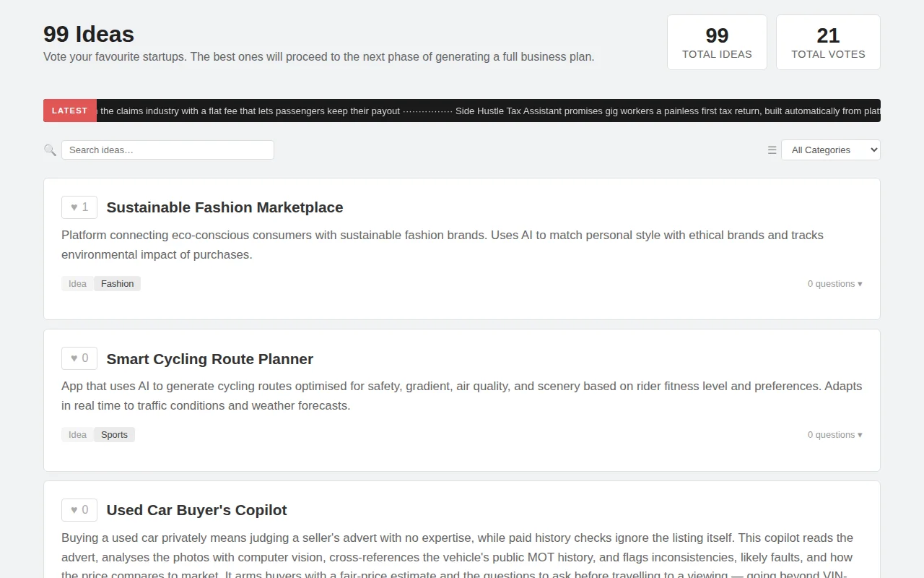Click the Fashion category tag
This screenshot has width=924, height=578.
117,284
